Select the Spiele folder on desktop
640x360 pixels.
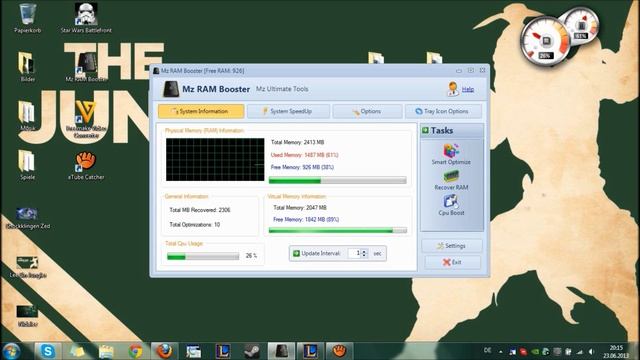click(27, 165)
